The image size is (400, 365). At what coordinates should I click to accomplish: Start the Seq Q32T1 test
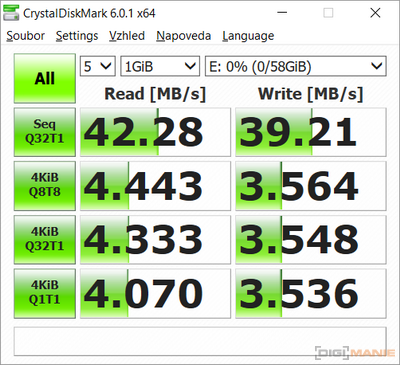[x=45, y=132]
